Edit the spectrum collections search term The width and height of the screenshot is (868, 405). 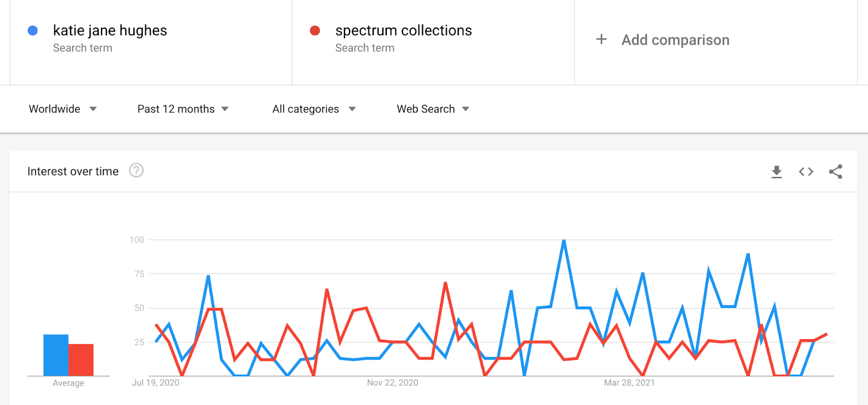pyautogui.click(x=404, y=30)
